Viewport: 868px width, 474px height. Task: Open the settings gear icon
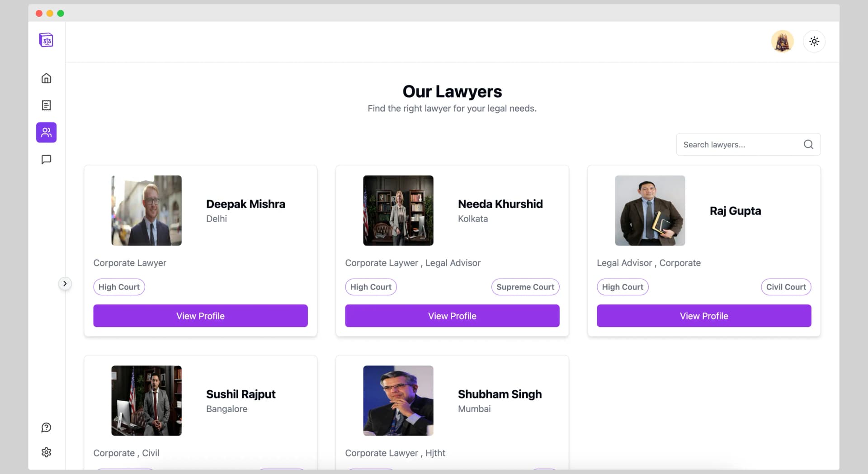point(46,452)
